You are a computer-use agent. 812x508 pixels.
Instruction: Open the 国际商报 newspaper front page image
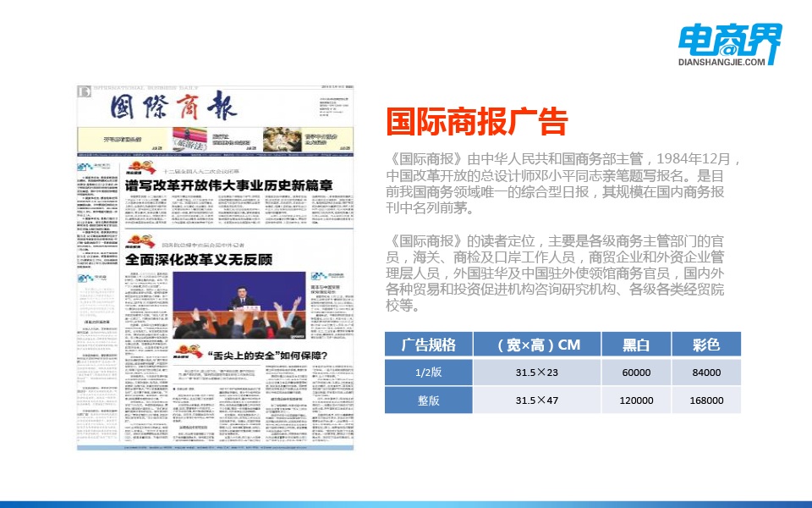[216, 268]
